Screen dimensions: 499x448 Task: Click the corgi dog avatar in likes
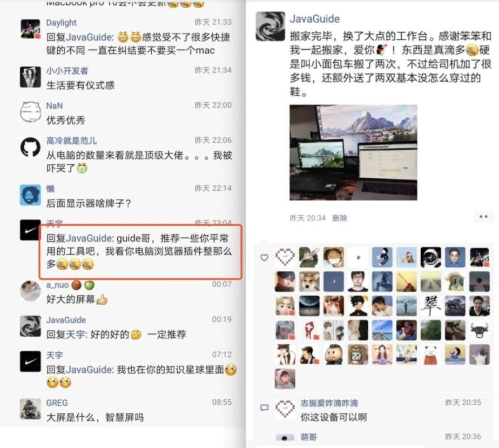tap(309, 282)
